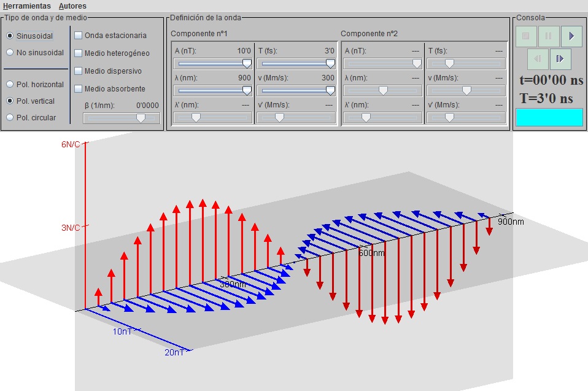Viewport: 588px width, 391px height.
Task: Click the component 1 A (nT) amplitude slider
Action: [213, 63]
